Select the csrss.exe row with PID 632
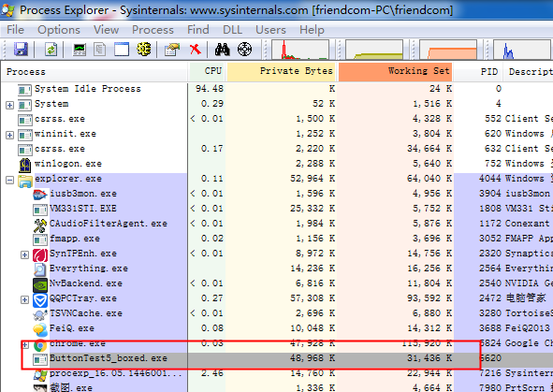553x392 pixels. (276, 149)
